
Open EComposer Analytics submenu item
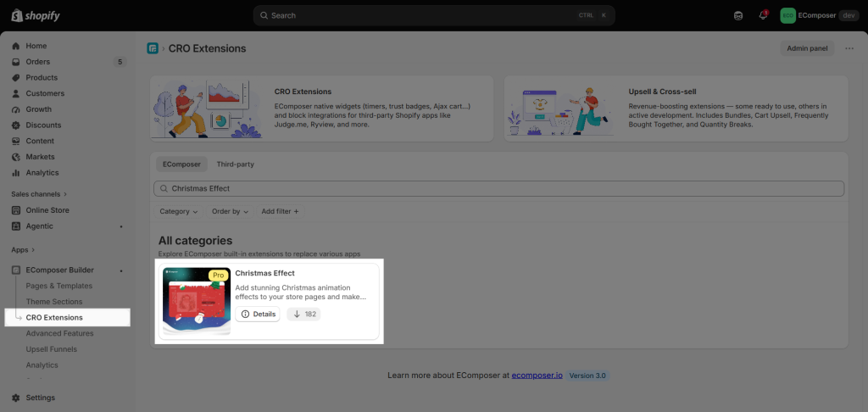click(x=42, y=365)
